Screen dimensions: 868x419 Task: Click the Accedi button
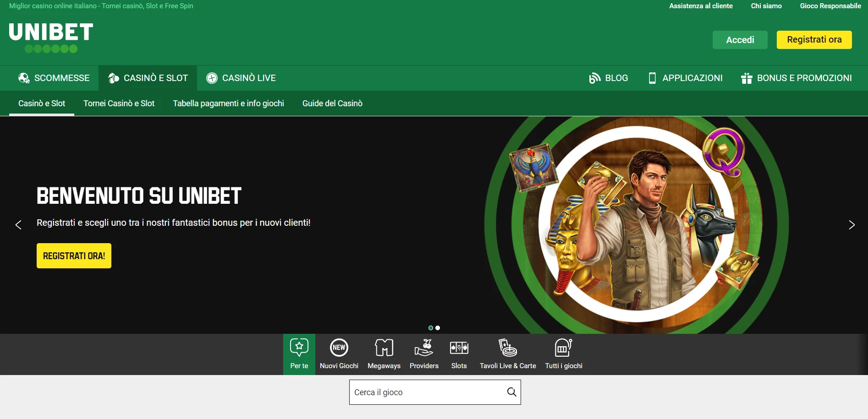tap(740, 40)
